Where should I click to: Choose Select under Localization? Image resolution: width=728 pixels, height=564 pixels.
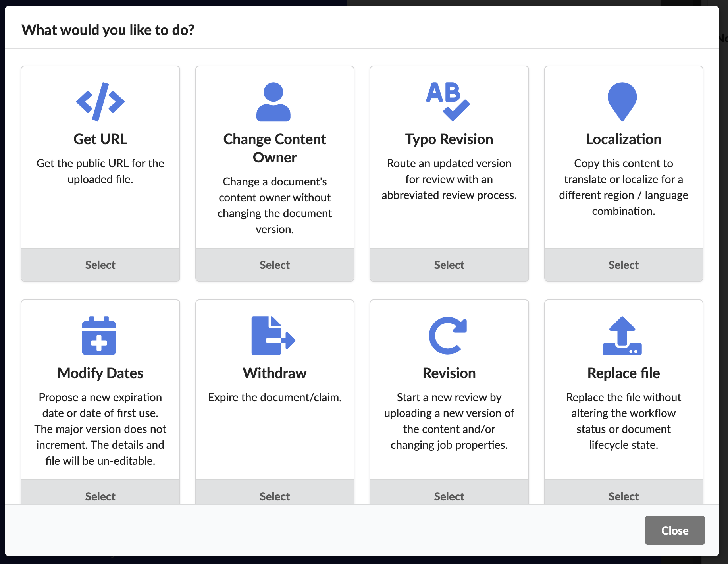tap(624, 265)
